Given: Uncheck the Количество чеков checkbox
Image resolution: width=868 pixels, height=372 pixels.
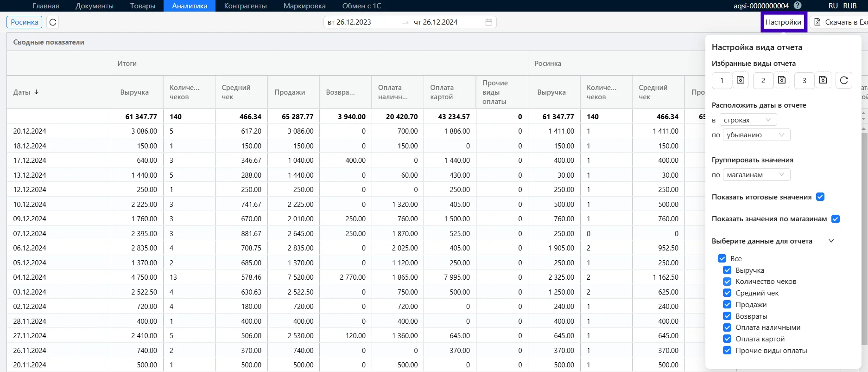Looking at the screenshot, I should (x=727, y=282).
